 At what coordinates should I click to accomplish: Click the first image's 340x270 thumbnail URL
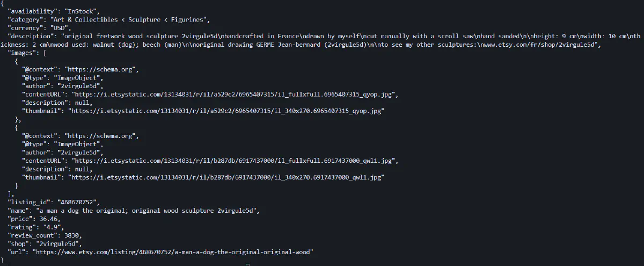click(x=227, y=111)
